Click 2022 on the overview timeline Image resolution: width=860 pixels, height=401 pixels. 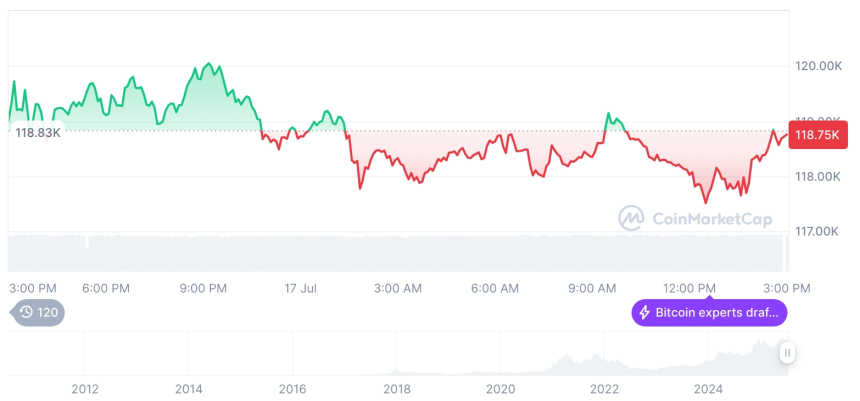[604, 388]
